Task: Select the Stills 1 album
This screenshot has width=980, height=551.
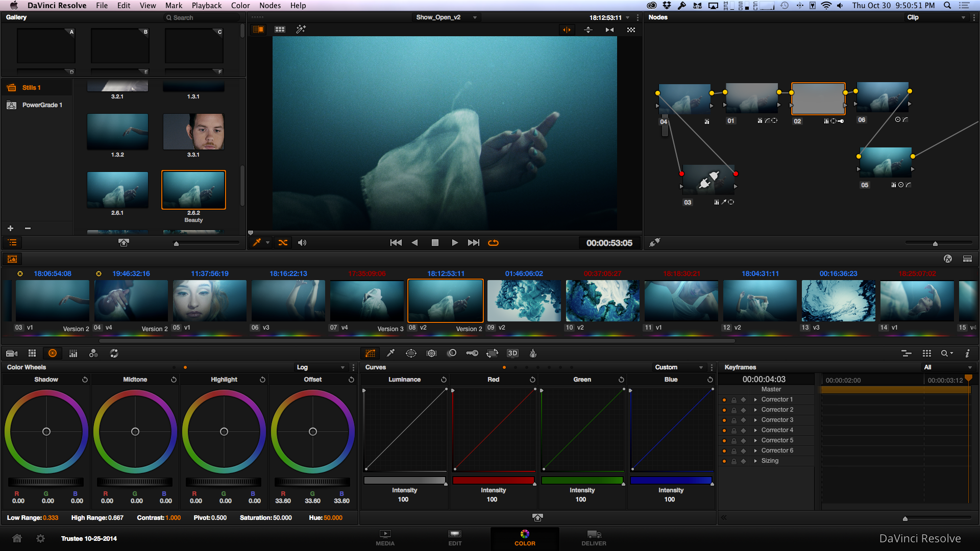Action: coord(37,88)
